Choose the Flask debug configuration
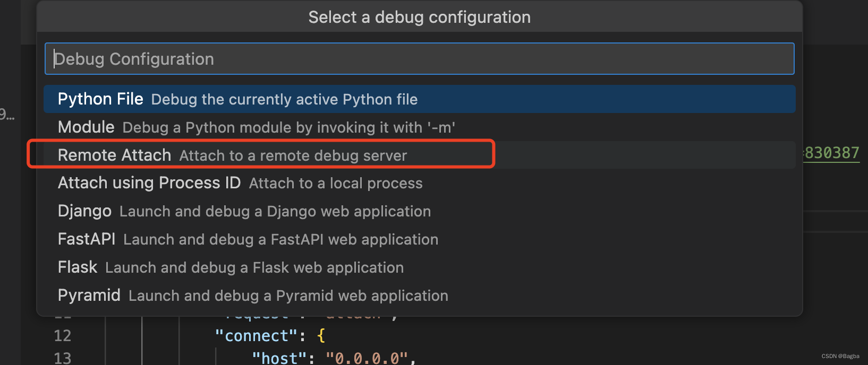Screen dimensions: 868x365 [x=231, y=267]
